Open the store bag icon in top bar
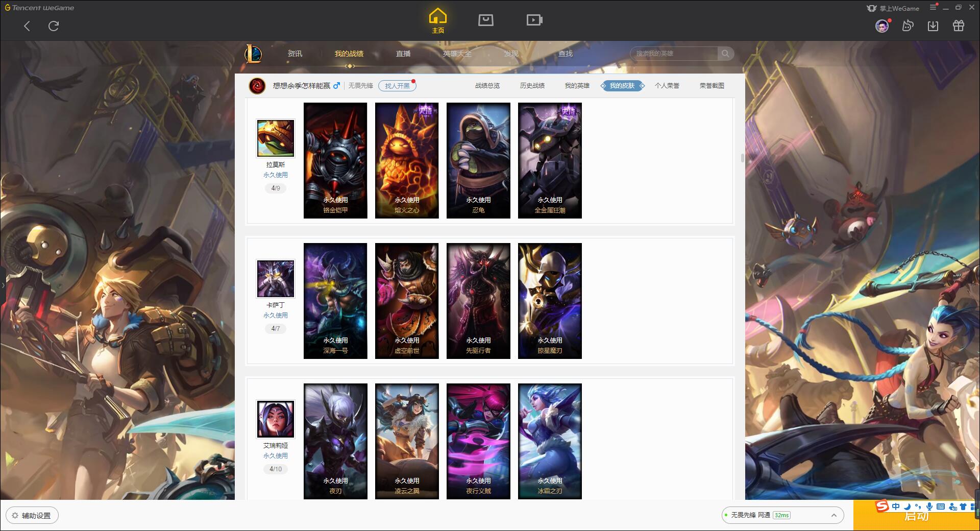This screenshot has width=980, height=531. pos(485,20)
